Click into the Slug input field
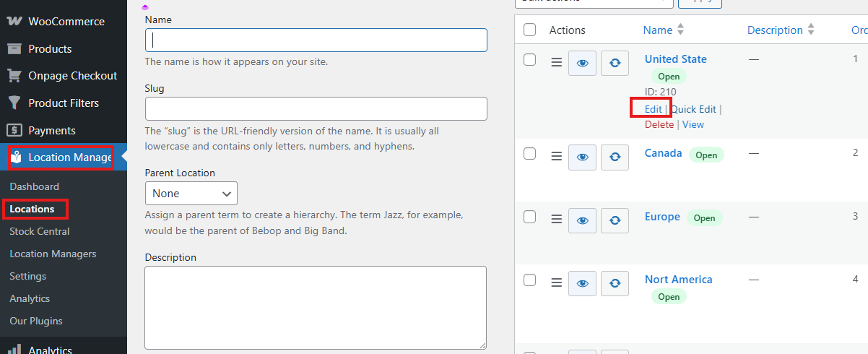Viewport: 868px width, 354px height. (316, 108)
